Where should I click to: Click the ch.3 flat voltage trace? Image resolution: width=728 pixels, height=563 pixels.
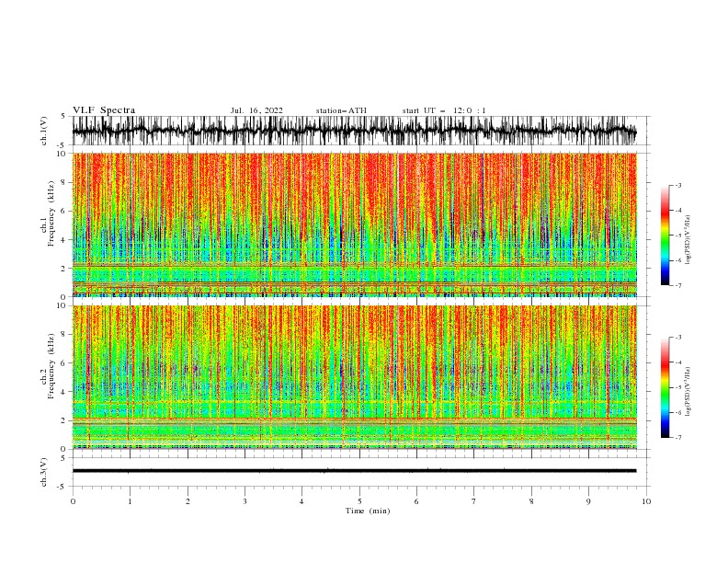tap(354, 471)
